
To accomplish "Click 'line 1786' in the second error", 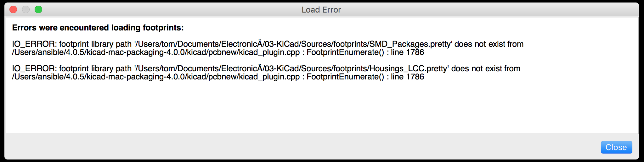I will click(x=407, y=77).
